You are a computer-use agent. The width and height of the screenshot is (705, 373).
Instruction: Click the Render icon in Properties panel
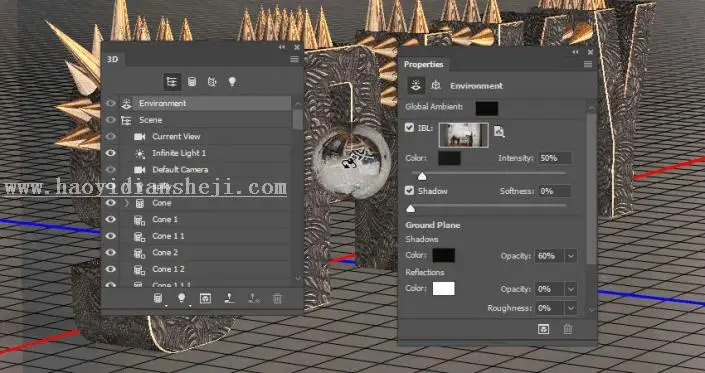click(544, 329)
